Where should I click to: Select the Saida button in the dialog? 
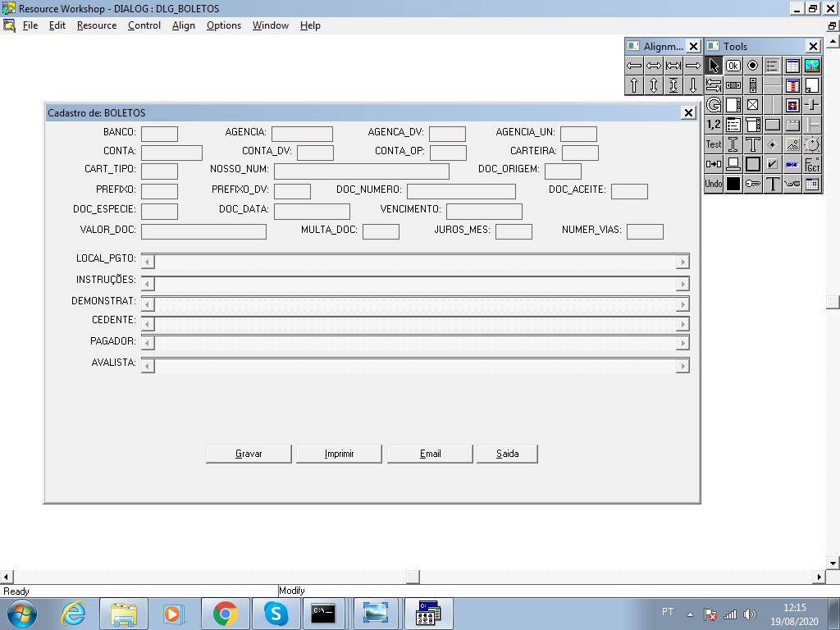(x=508, y=454)
